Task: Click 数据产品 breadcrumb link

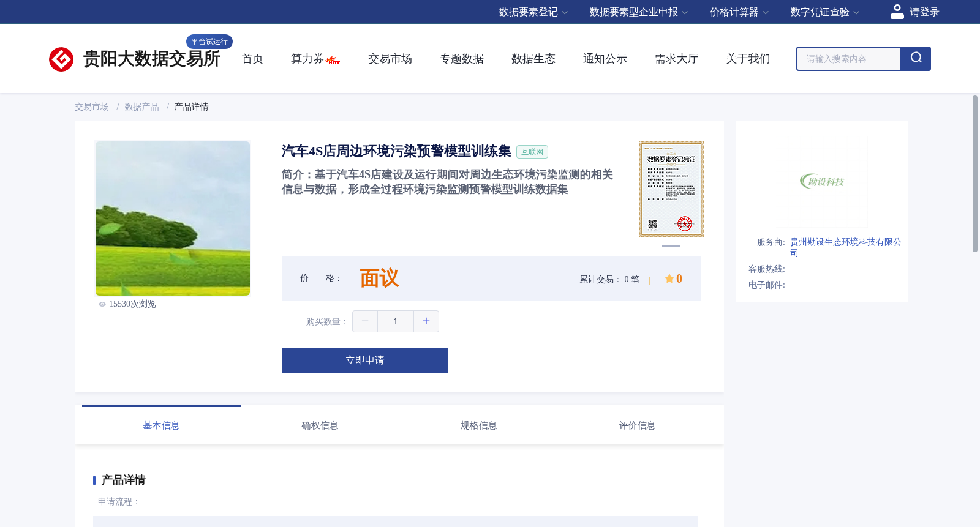Action: pos(141,107)
